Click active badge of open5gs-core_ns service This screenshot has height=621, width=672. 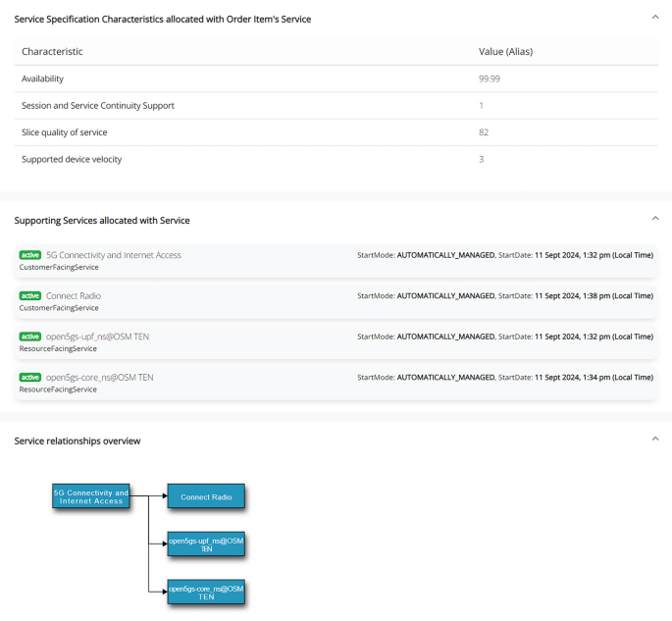[30, 377]
